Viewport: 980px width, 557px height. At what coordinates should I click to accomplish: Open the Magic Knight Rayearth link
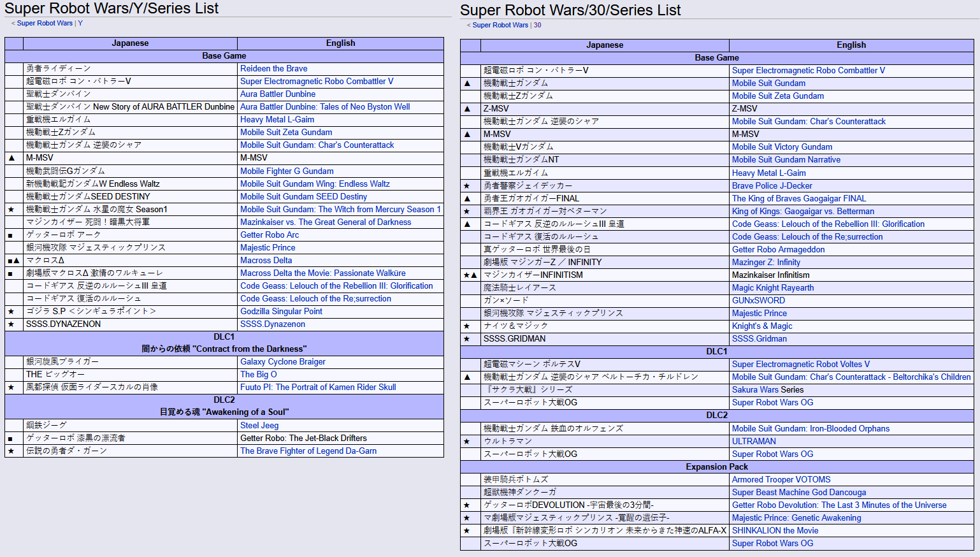coord(773,288)
